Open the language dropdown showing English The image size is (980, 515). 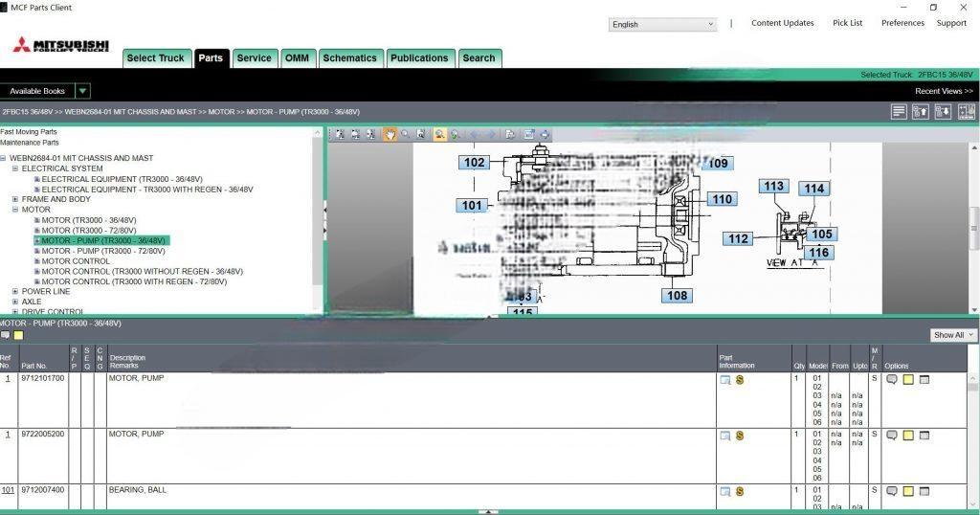click(662, 25)
